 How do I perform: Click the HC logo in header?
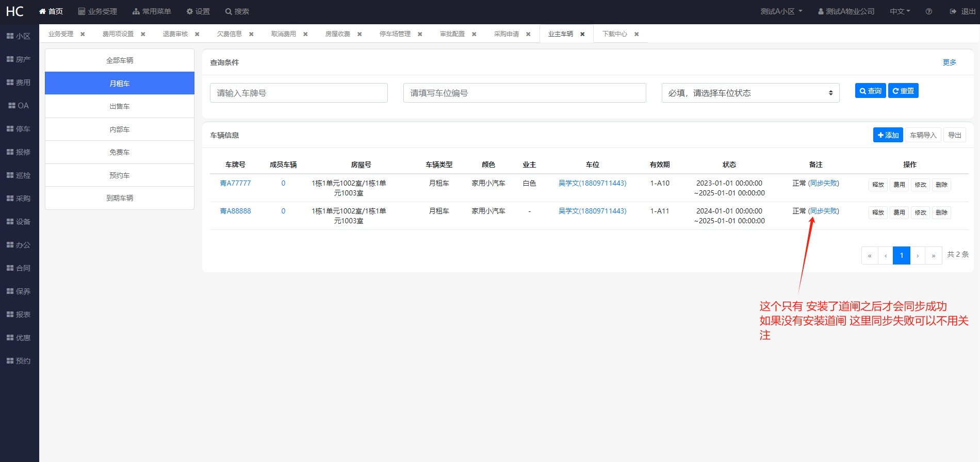click(15, 11)
